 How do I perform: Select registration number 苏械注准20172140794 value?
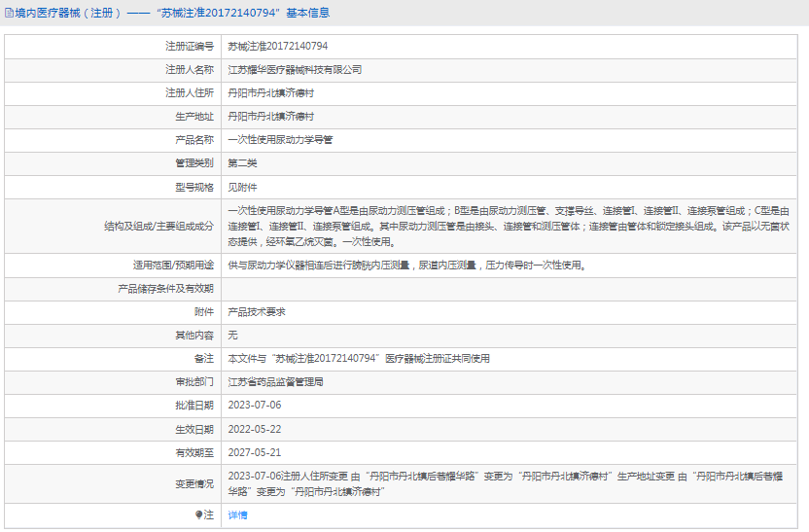click(x=277, y=46)
